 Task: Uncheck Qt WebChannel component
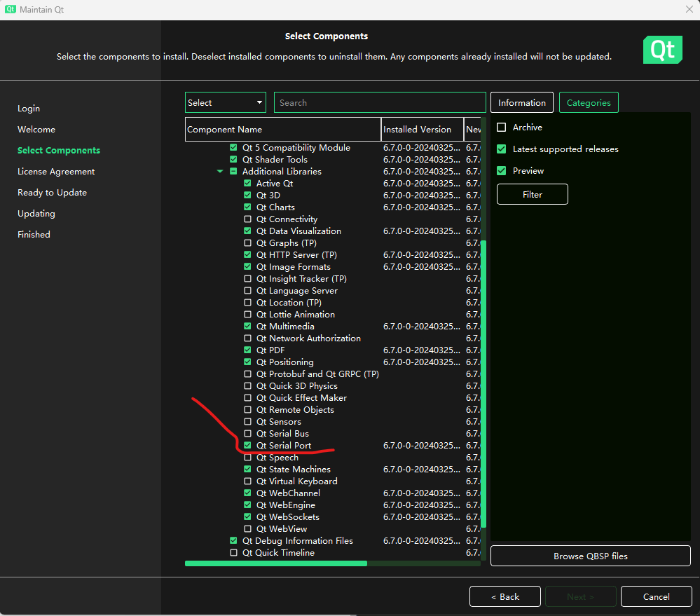247,493
